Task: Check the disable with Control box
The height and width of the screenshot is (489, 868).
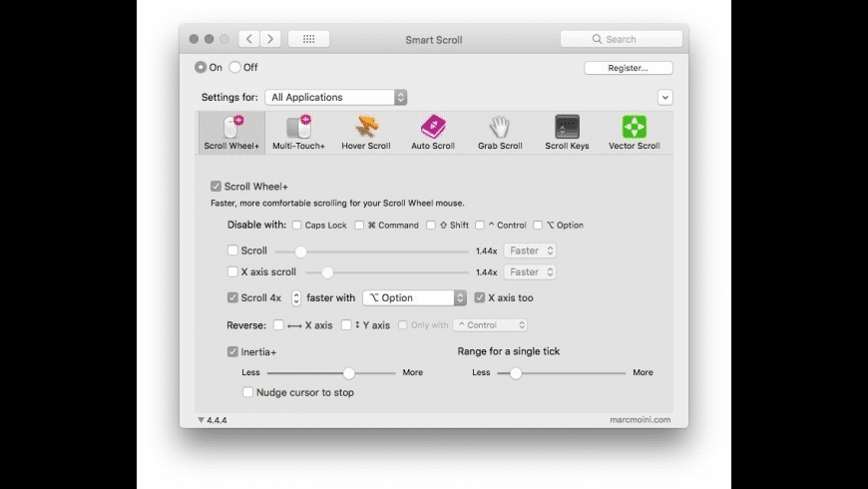Action: [479, 225]
